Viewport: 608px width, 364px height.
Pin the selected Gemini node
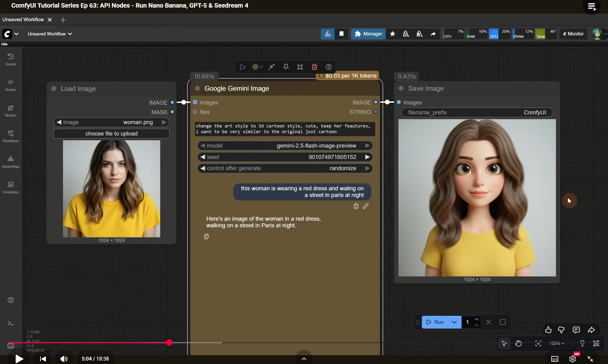[286, 67]
